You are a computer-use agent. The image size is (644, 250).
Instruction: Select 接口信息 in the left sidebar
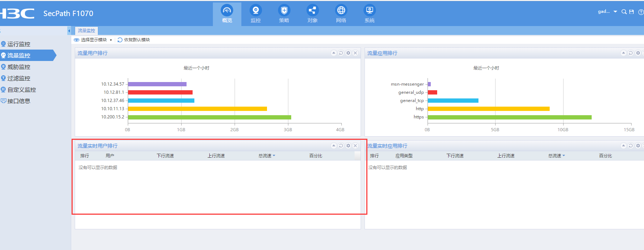pos(19,101)
